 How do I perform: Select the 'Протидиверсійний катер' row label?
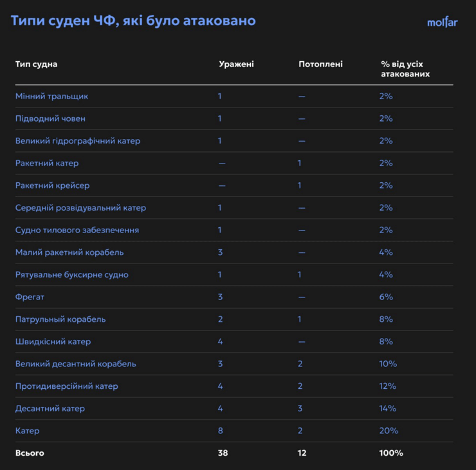(66, 386)
